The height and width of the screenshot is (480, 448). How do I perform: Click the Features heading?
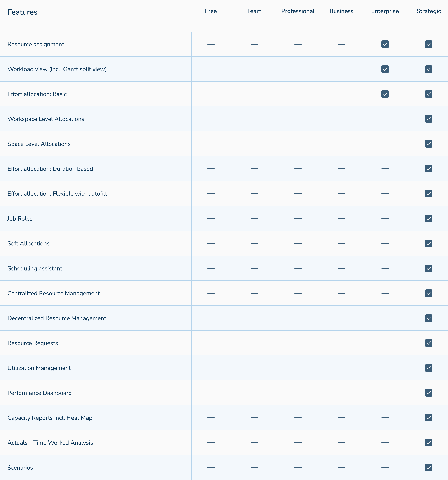(22, 12)
